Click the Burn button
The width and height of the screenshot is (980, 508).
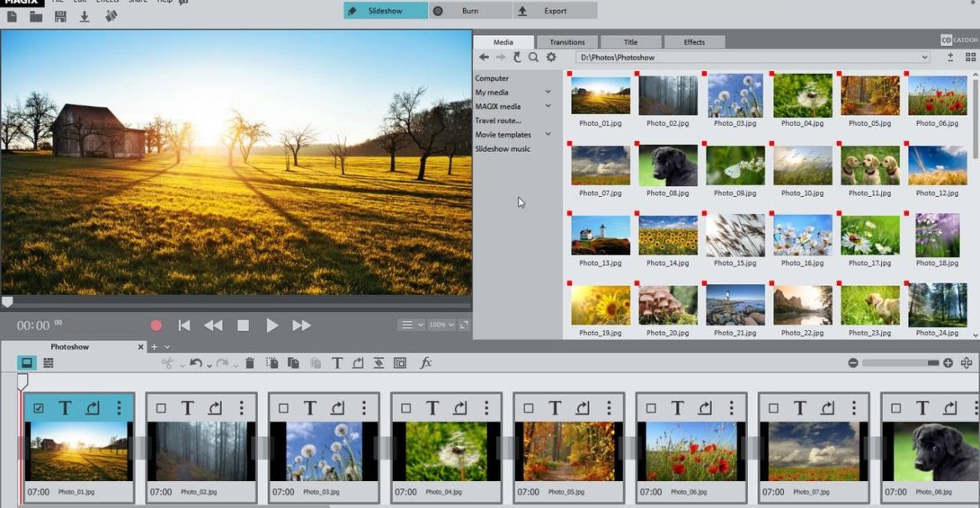coord(470,11)
